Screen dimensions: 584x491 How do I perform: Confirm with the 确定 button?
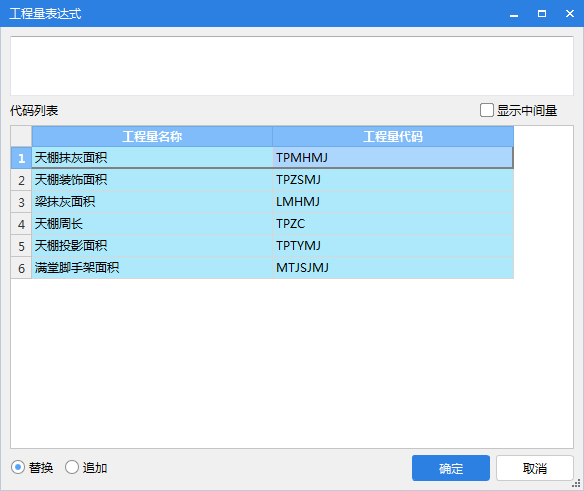click(451, 468)
